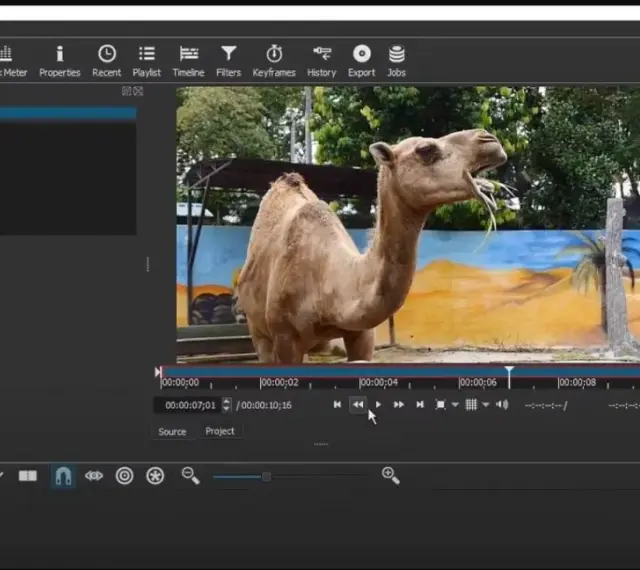Open the Jobs panel
640x570 pixels.
[x=396, y=61]
